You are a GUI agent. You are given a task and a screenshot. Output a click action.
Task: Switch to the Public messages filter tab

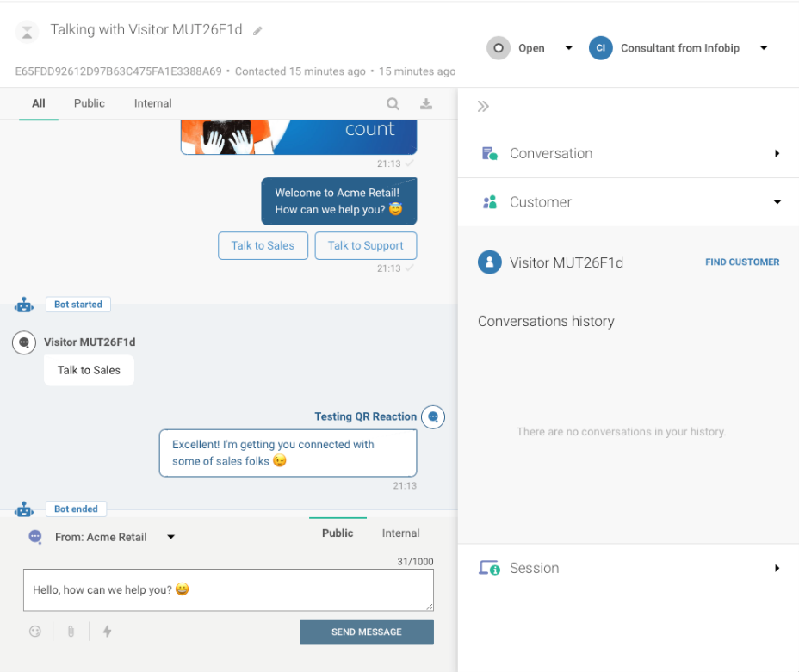pos(89,103)
